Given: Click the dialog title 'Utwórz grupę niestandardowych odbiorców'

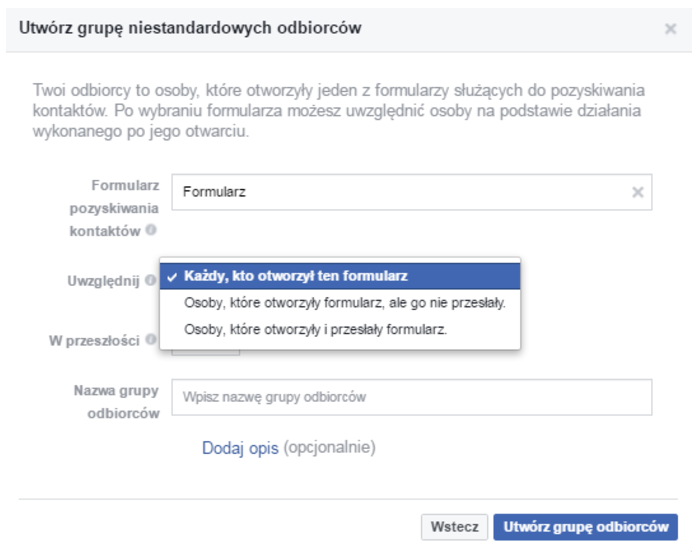Looking at the screenshot, I should (191, 28).
